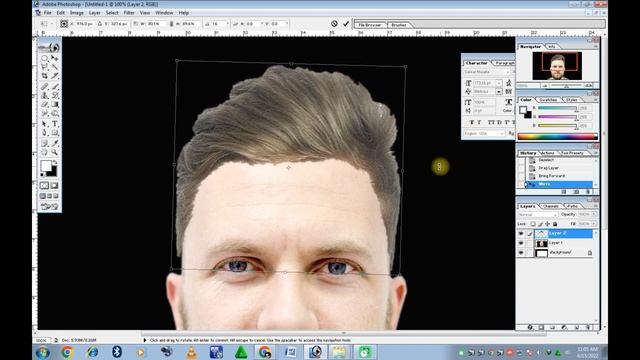
Task: Select the Move tool in toolbox
Action: coord(55,58)
